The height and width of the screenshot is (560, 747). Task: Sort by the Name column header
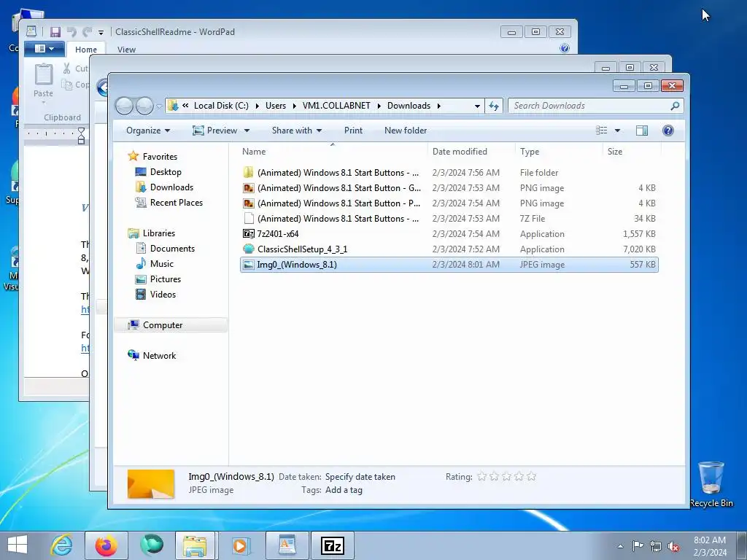tap(253, 152)
